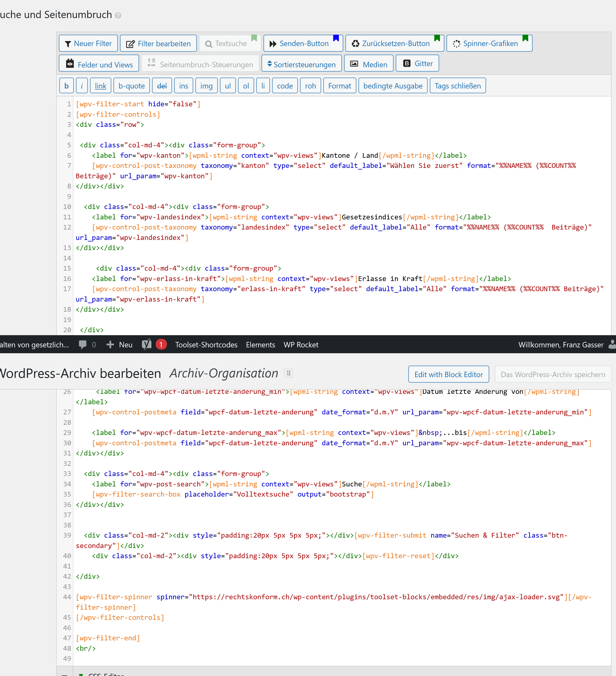
Task: Open the red notification badge 1
Action: pyautogui.click(x=161, y=344)
